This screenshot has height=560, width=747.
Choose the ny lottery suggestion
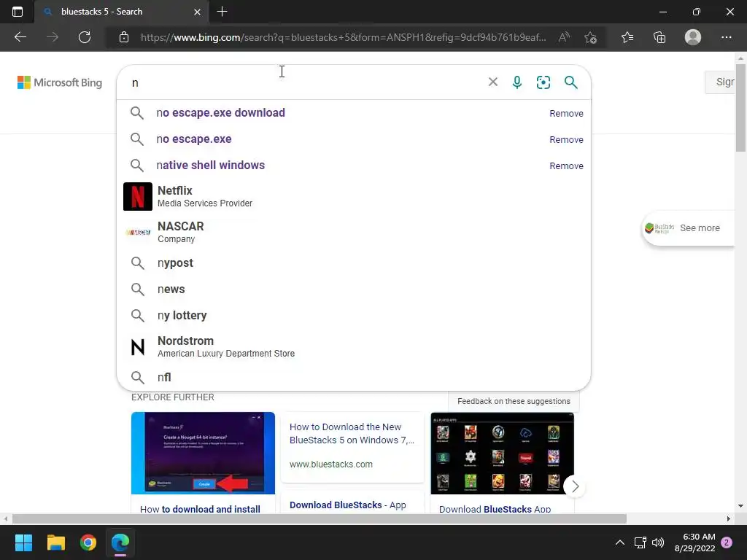tap(354, 315)
